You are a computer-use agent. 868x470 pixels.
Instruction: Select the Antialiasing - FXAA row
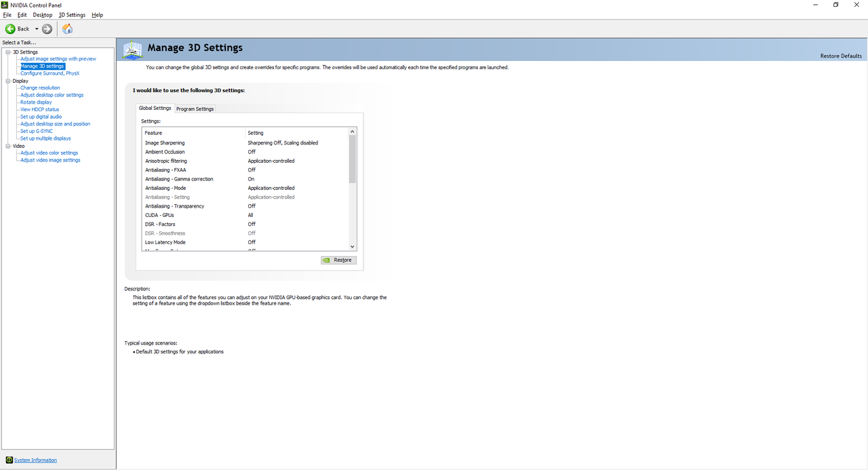point(245,170)
